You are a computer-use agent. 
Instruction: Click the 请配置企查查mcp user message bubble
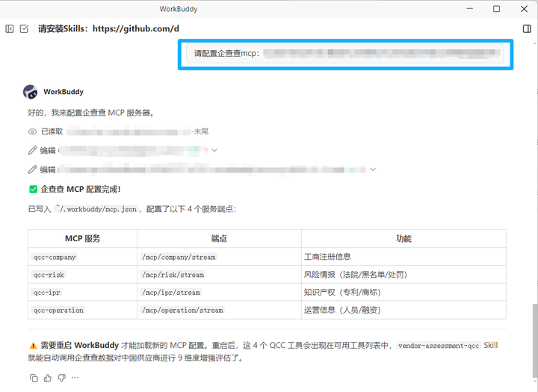[x=344, y=54]
